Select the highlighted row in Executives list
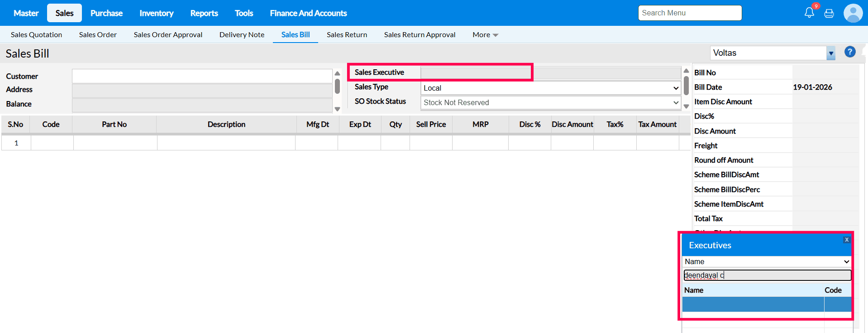This screenshot has width=868, height=333. pyautogui.click(x=753, y=304)
